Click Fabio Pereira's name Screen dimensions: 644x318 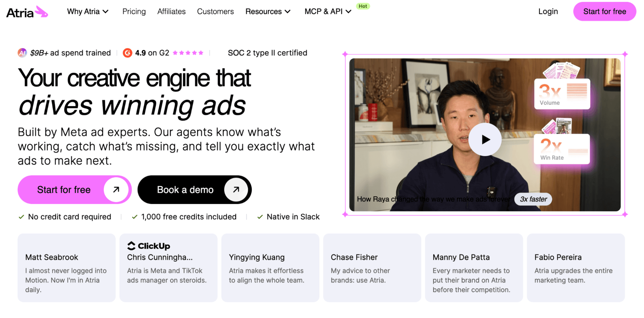(558, 257)
